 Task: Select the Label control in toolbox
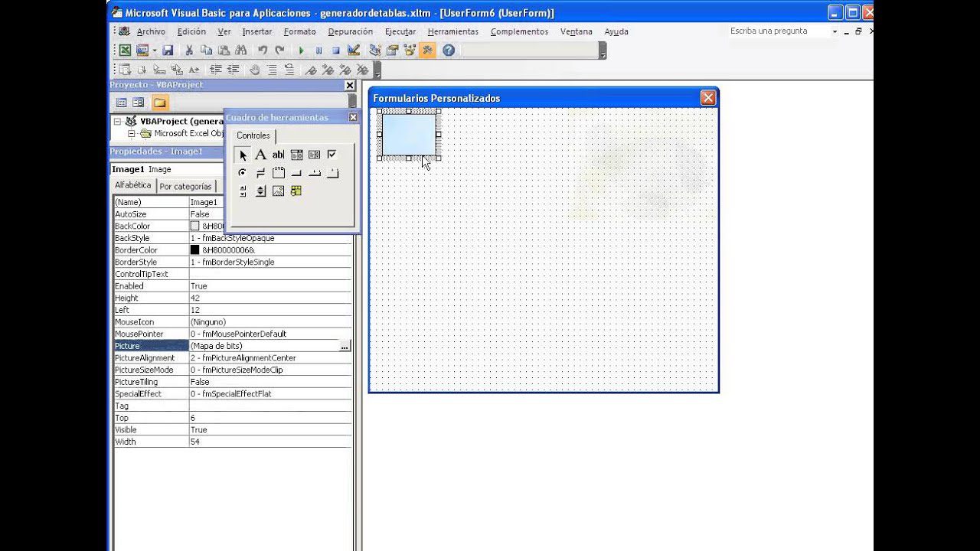click(260, 155)
